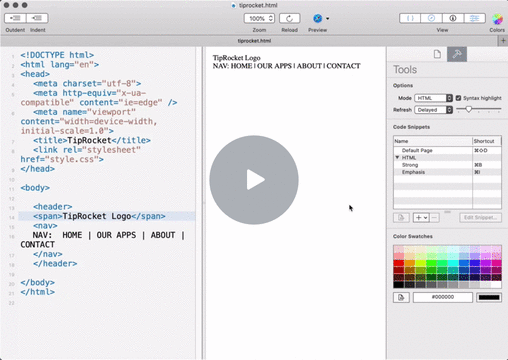The image size is (508, 360).
Task: Show the inspector with the info View icon
Action: (453, 18)
